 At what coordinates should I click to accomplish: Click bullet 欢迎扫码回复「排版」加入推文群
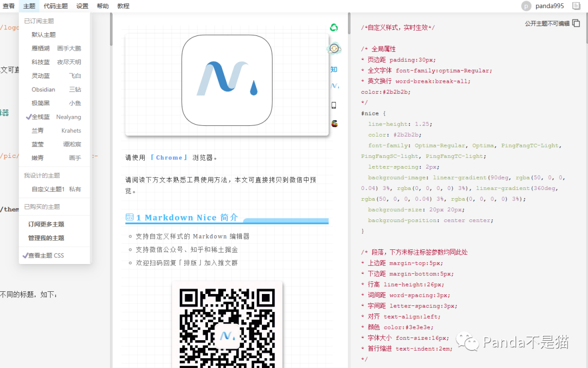tap(187, 262)
